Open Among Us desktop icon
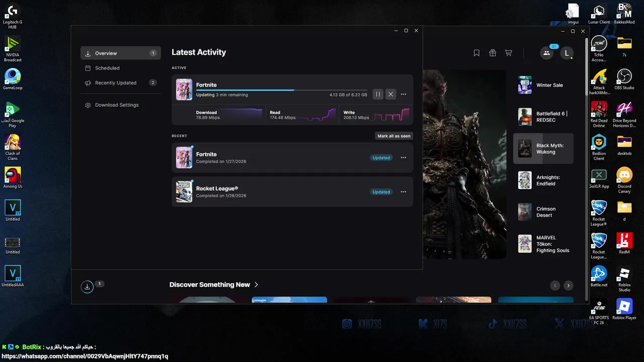 tap(13, 178)
